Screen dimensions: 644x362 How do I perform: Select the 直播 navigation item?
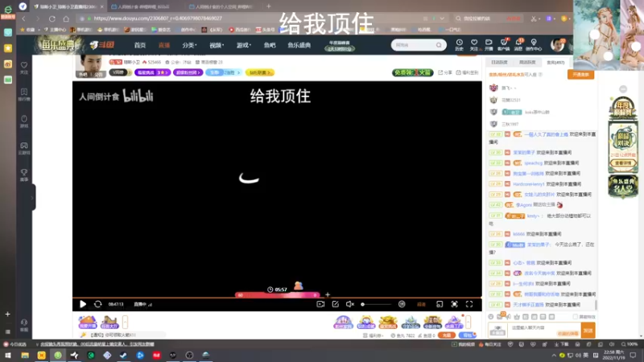pos(164,45)
